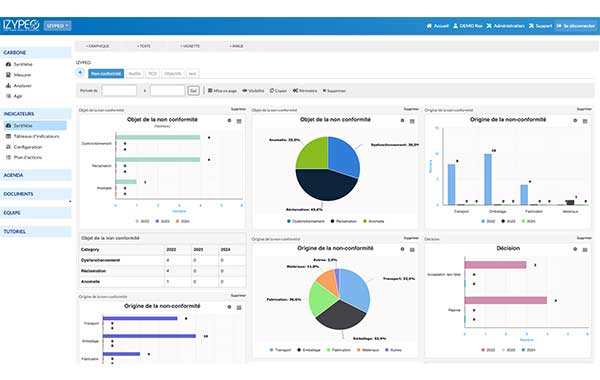600x380 pixels.
Task: Toggle Transport legend in Origine pie chart
Action: 280,350
